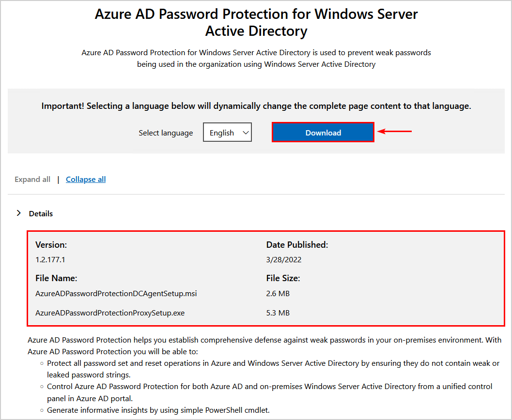Click the published date 3/28/2022
The height and width of the screenshot is (420, 512).
284,260
